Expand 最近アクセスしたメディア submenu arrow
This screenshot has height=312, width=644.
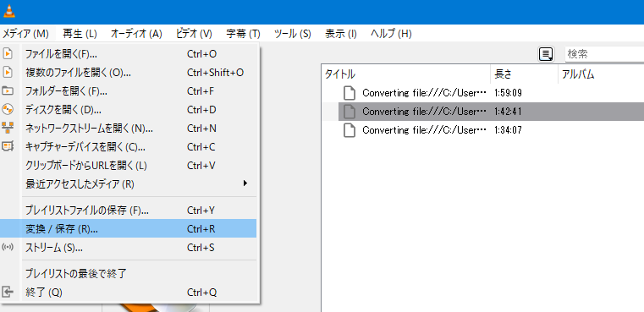245,183
